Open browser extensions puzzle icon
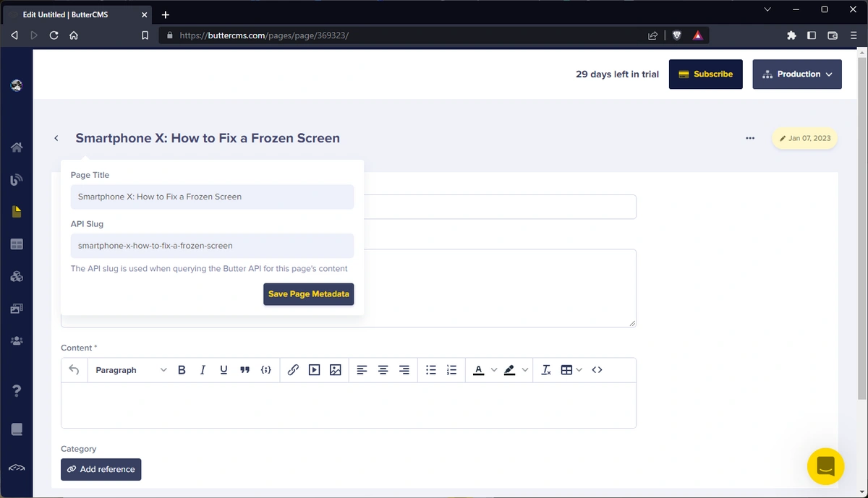The width and height of the screenshot is (868, 498). 791,35
